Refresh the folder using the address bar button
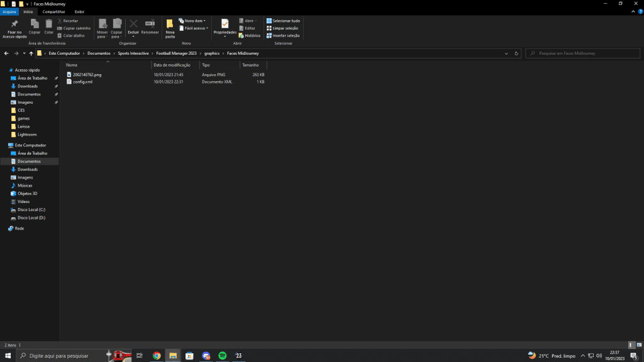The width and height of the screenshot is (644, 362). click(516, 53)
